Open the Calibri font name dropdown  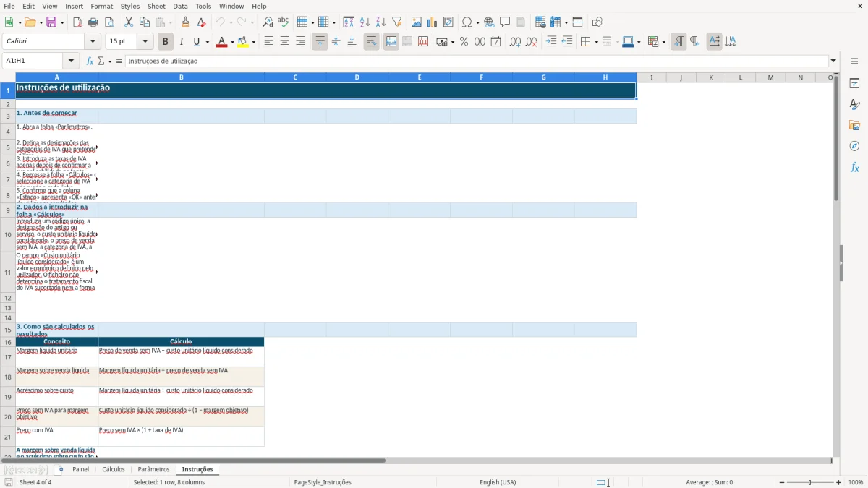point(92,42)
